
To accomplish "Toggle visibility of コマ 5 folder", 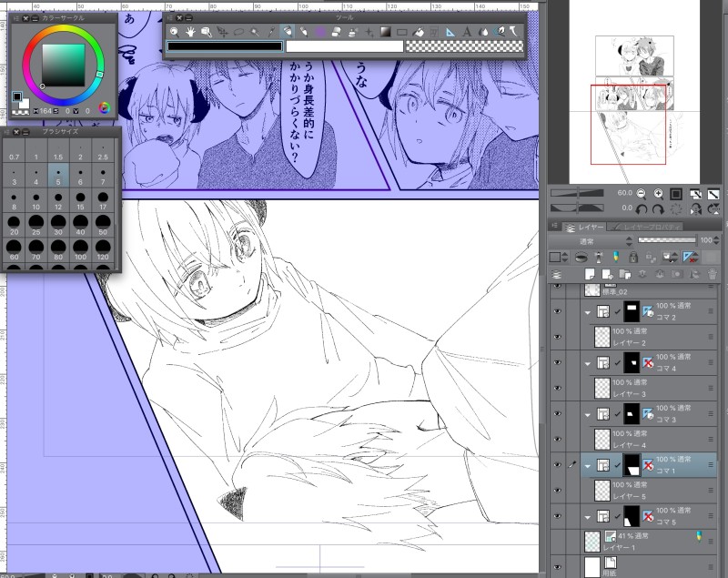I will [x=558, y=516].
